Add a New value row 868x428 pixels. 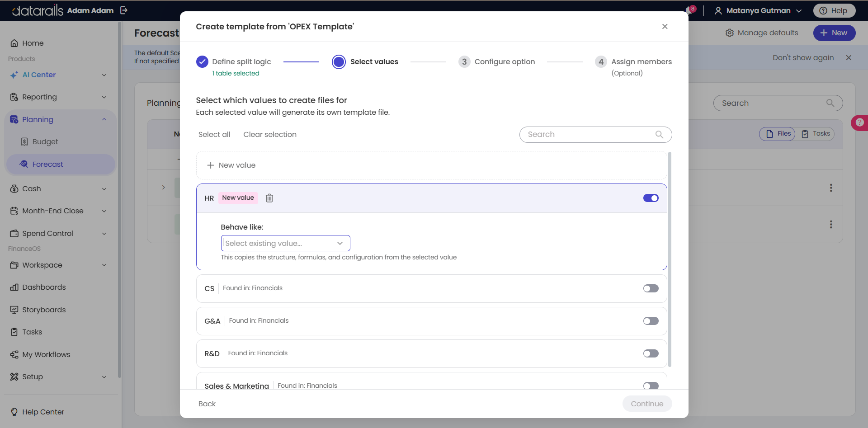(x=432, y=165)
